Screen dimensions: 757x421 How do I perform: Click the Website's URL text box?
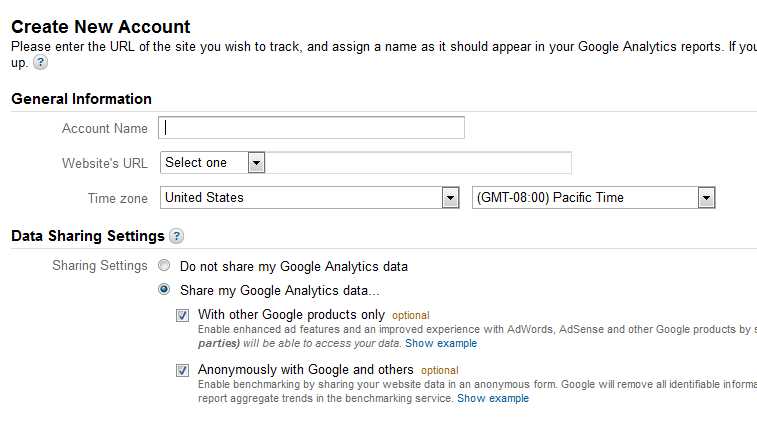coord(418,163)
